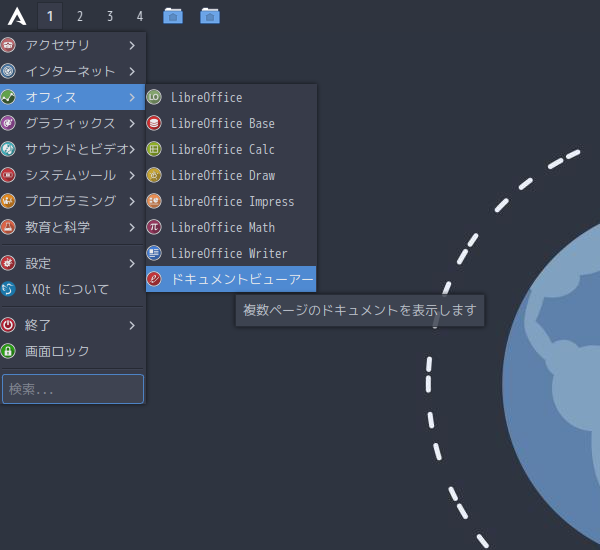Expand the サウンドとビデオ submenu arrow

pyautogui.click(x=132, y=150)
